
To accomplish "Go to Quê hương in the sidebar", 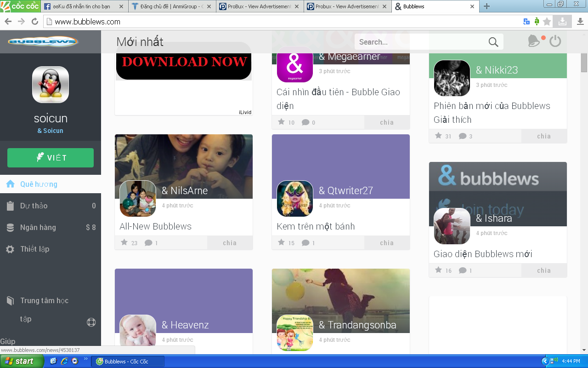I will (x=51, y=184).
